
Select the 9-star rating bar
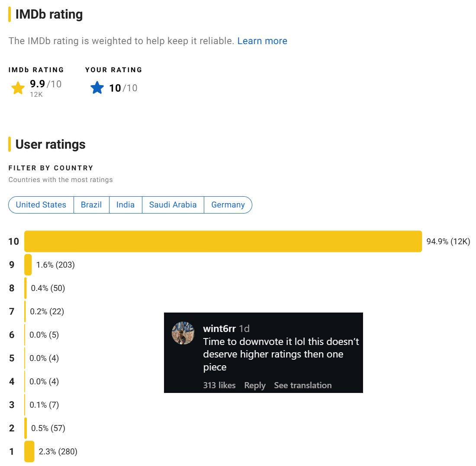(28, 265)
